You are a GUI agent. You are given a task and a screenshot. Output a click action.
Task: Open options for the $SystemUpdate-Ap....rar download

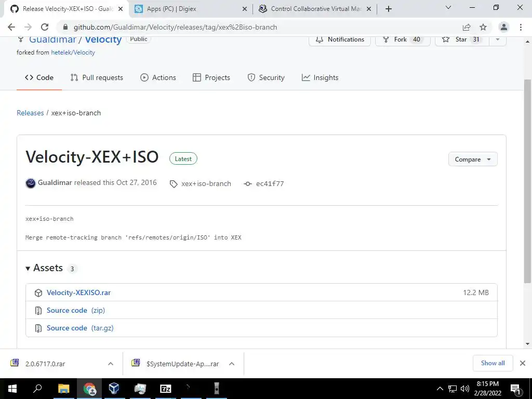pyautogui.click(x=232, y=364)
